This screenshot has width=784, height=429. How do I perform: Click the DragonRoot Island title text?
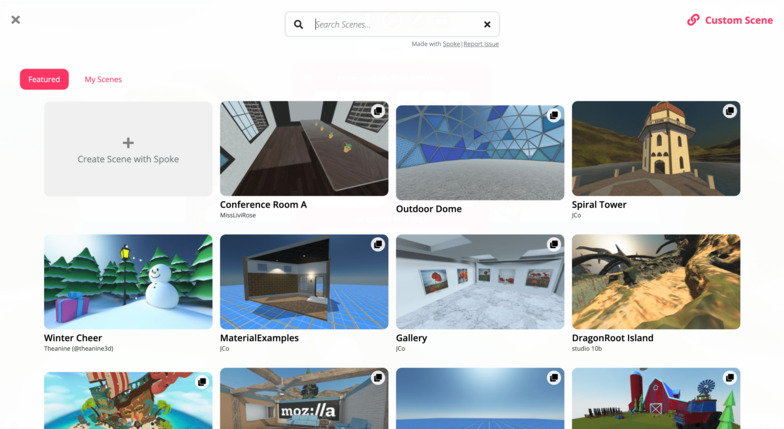(612, 338)
